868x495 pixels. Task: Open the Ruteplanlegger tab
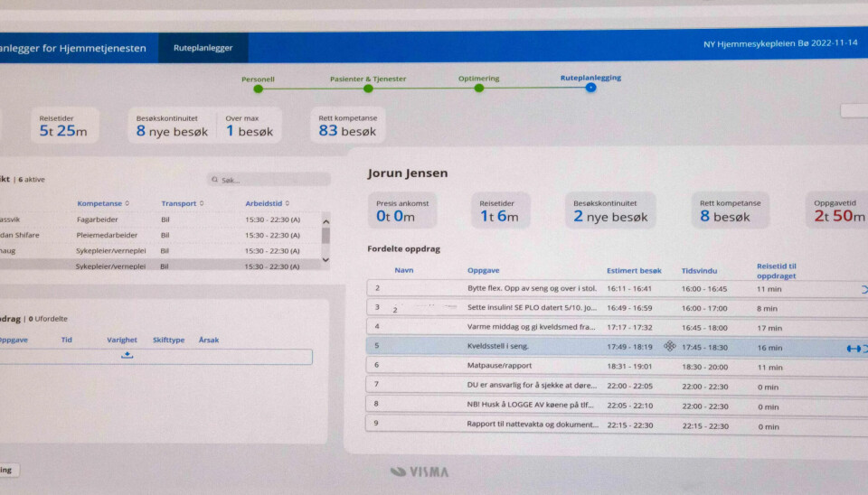(x=203, y=48)
